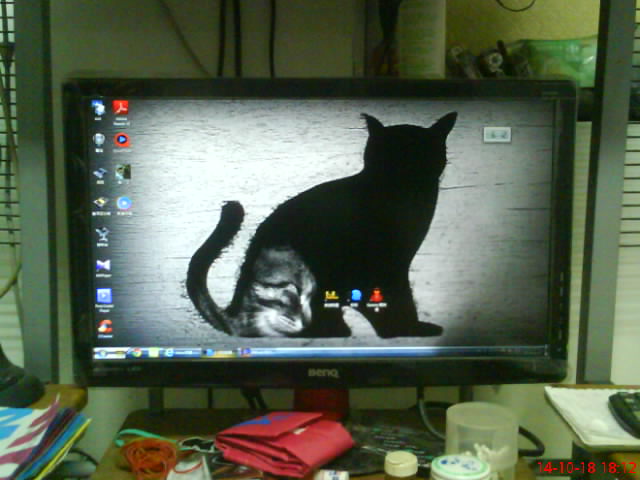The height and width of the screenshot is (480, 640).
Task: Open the red circular media player icon
Action: tap(122, 140)
